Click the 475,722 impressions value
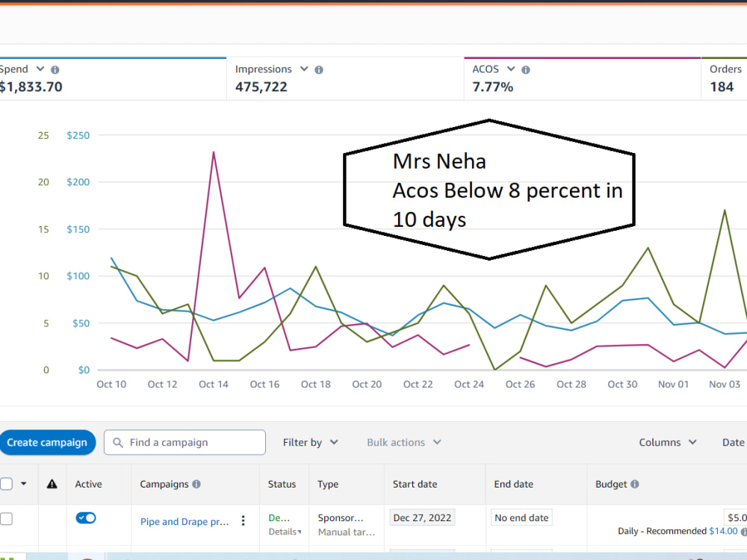 pyautogui.click(x=261, y=87)
